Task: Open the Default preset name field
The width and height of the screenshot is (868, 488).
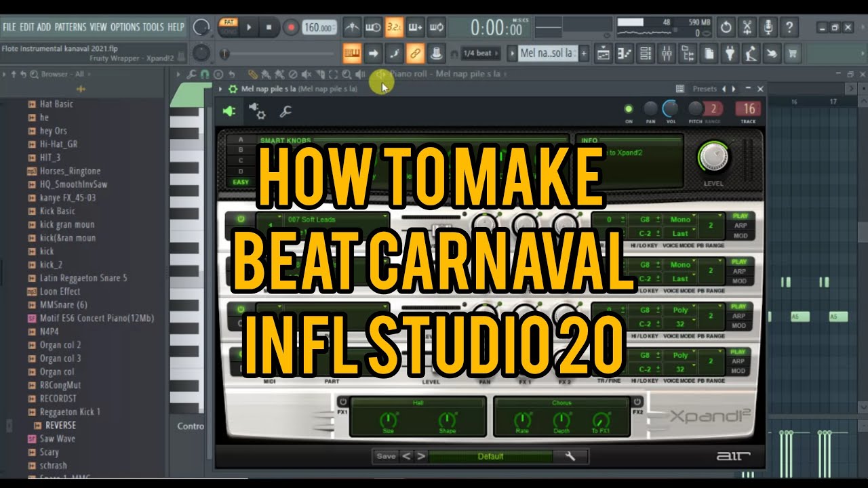Action: [490, 456]
